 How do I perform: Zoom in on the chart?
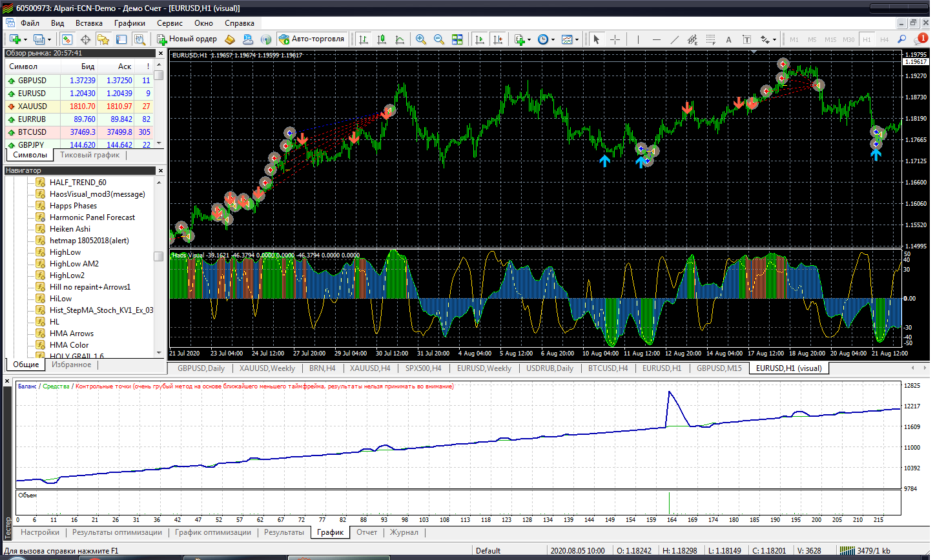pyautogui.click(x=421, y=39)
